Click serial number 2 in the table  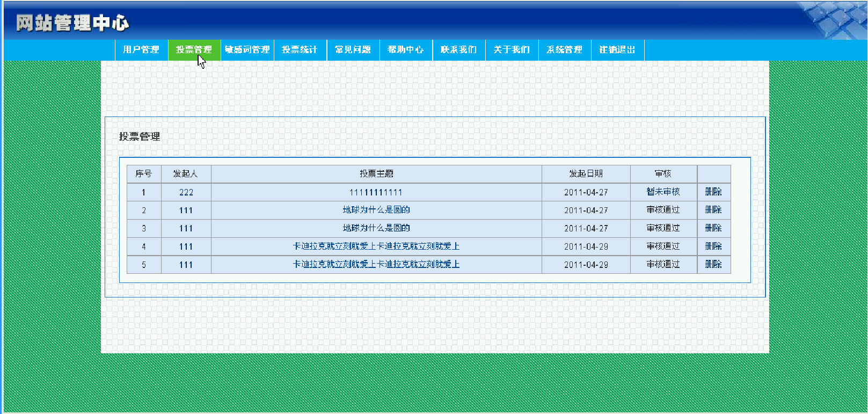click(144, 210)
